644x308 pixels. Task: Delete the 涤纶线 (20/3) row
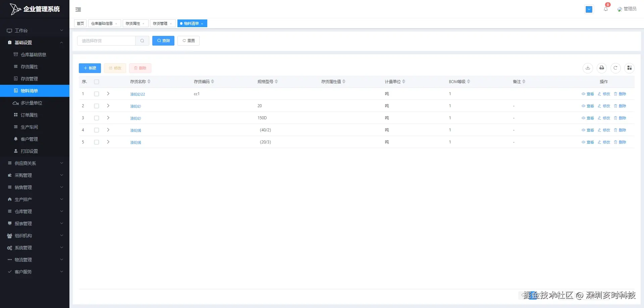(620, 142)
